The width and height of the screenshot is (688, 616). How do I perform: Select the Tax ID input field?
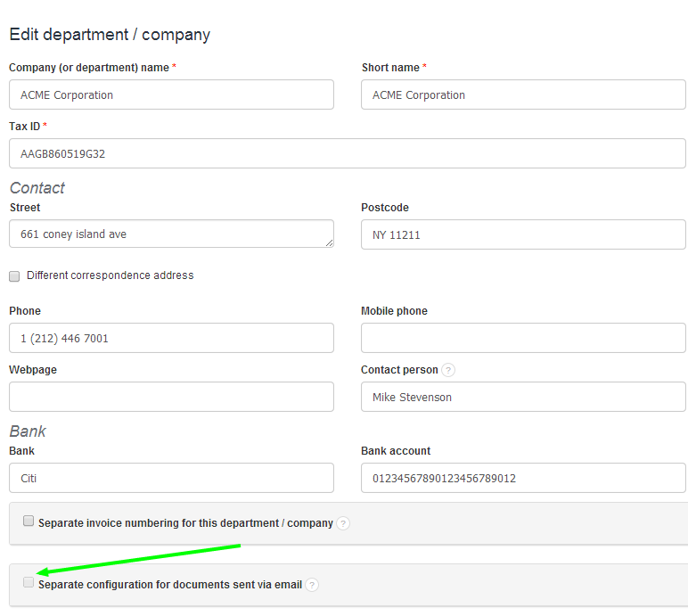point(348,153)
